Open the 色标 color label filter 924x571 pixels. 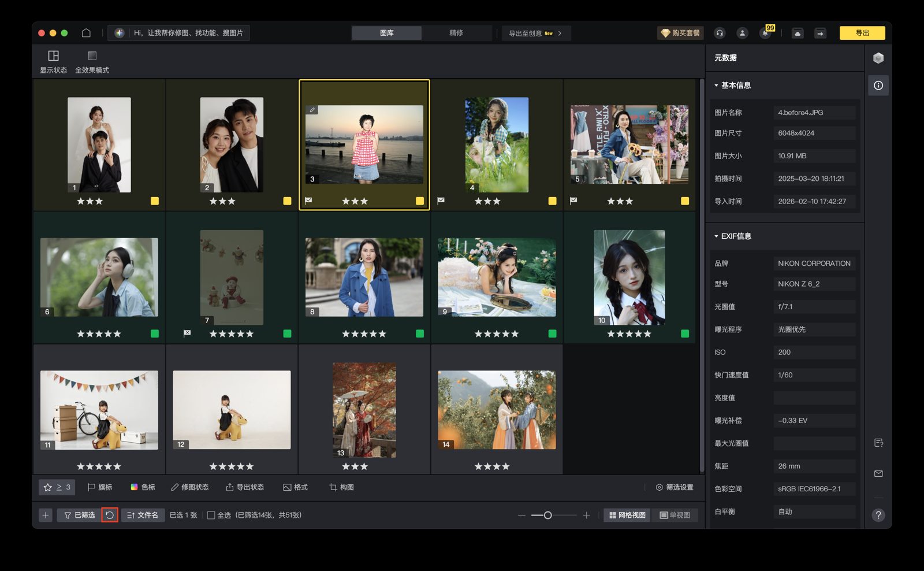pos(143,487)
